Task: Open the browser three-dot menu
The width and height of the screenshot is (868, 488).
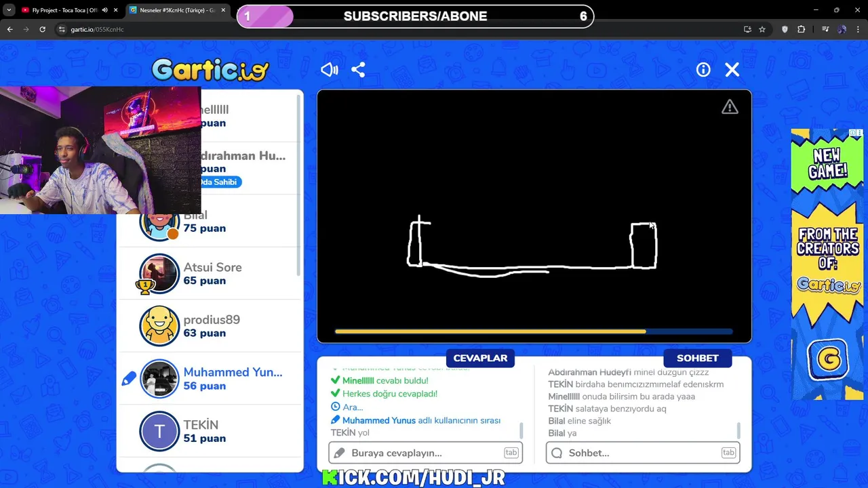Action: point(859,29)
